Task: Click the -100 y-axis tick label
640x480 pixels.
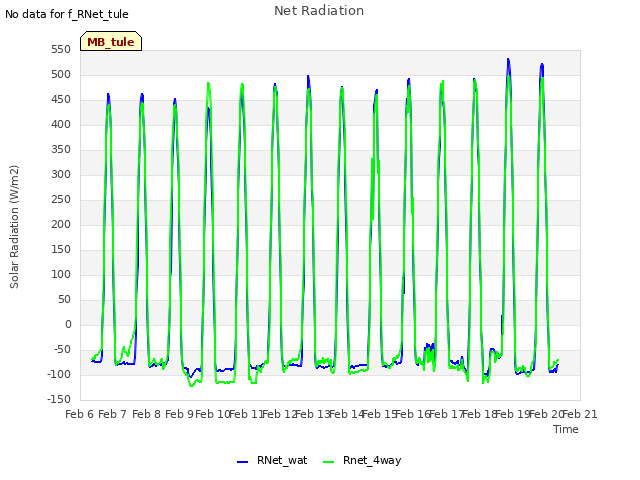Action: point(59,374)
